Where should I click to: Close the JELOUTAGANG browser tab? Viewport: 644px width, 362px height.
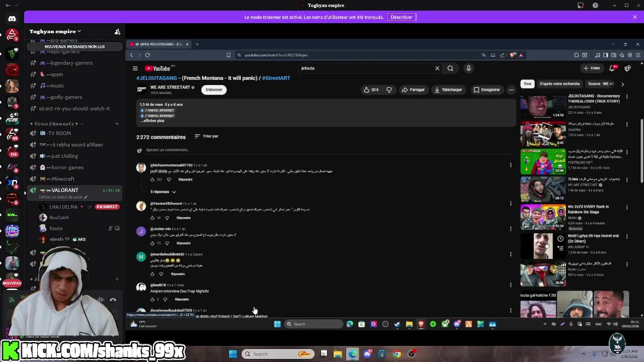click(187, 44)
